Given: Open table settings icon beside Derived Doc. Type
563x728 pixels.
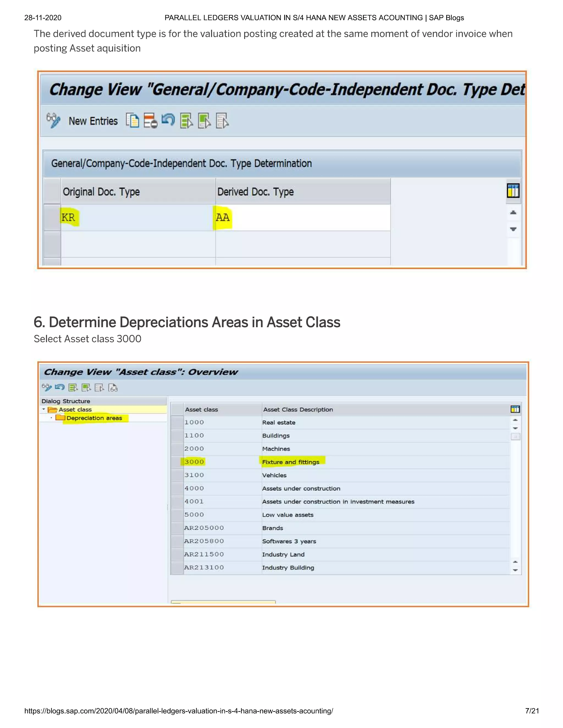Looking at the screenshot, I should coord(513,191).
